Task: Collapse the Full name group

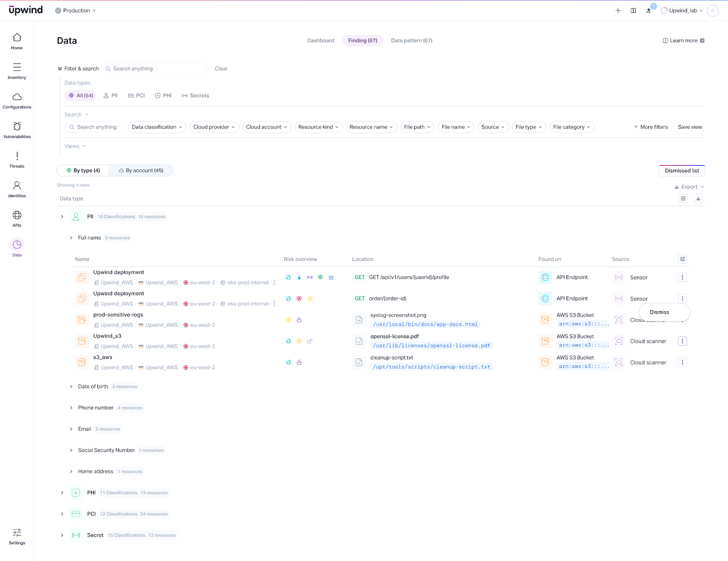Action: [x=71, y=238]
